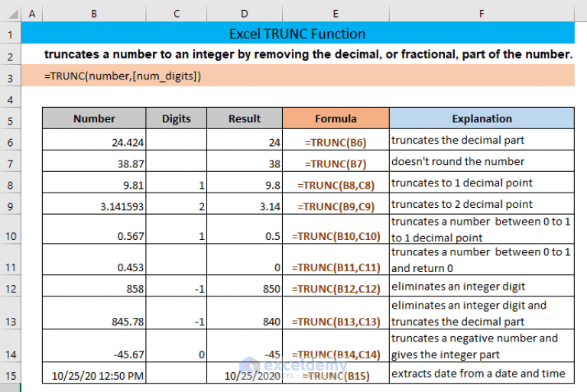Screen dimensions: 587x392
Task: Select the cell containing 3.141593
Action: click(94, 204)
